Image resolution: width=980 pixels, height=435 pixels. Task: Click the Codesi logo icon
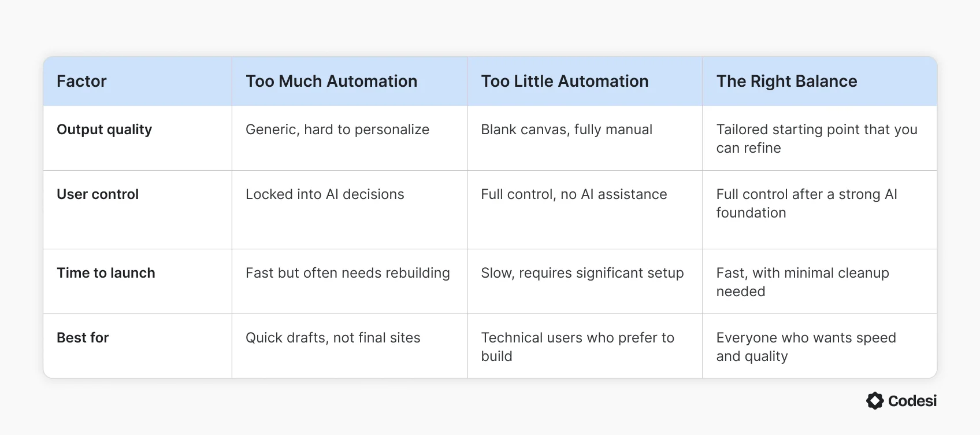pos(875,401)
